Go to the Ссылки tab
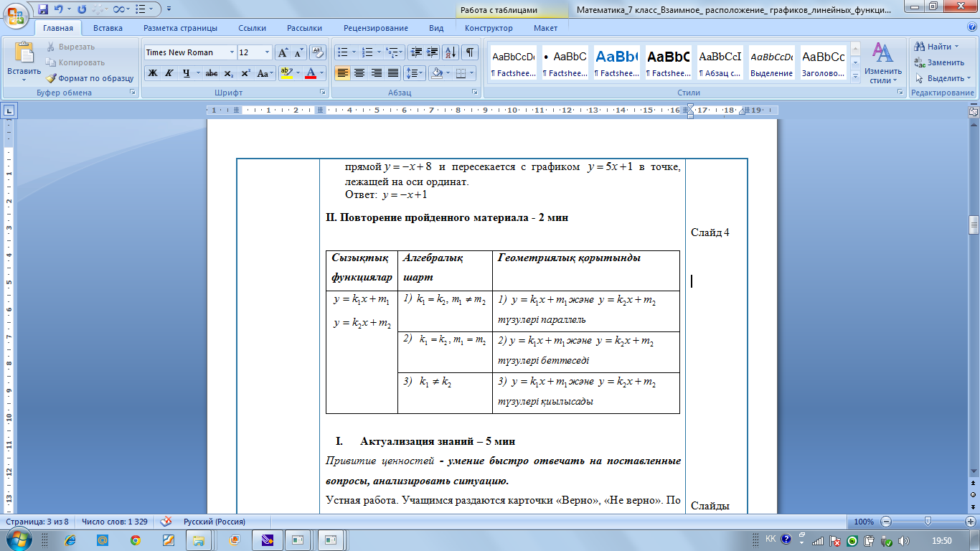980x551 pixels. pos(253,28)
